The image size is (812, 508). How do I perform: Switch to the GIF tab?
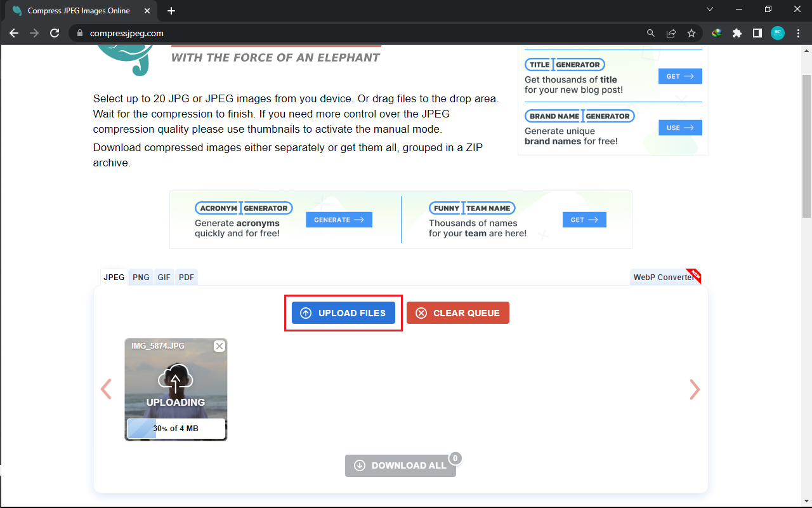point(164,277)
